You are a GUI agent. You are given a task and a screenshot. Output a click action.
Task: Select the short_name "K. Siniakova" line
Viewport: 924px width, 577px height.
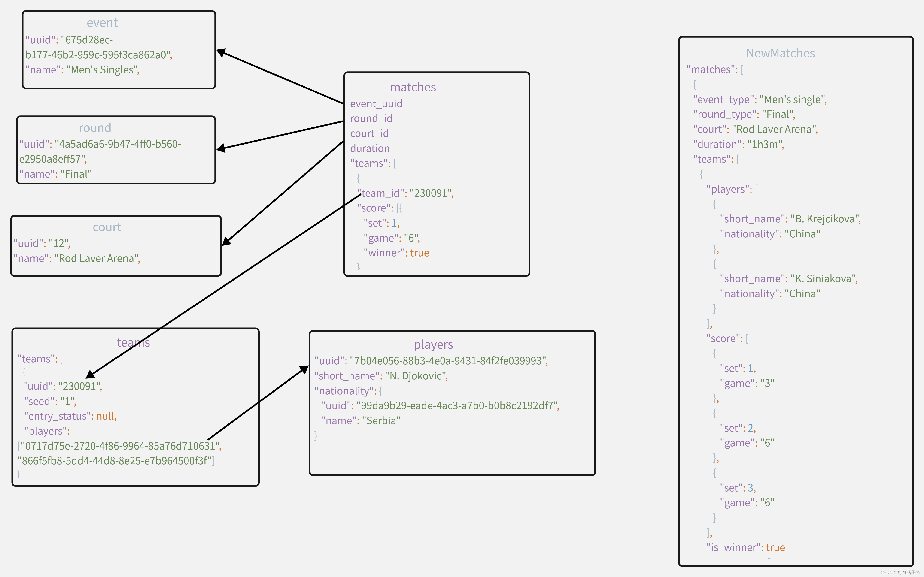pos(789,279)
